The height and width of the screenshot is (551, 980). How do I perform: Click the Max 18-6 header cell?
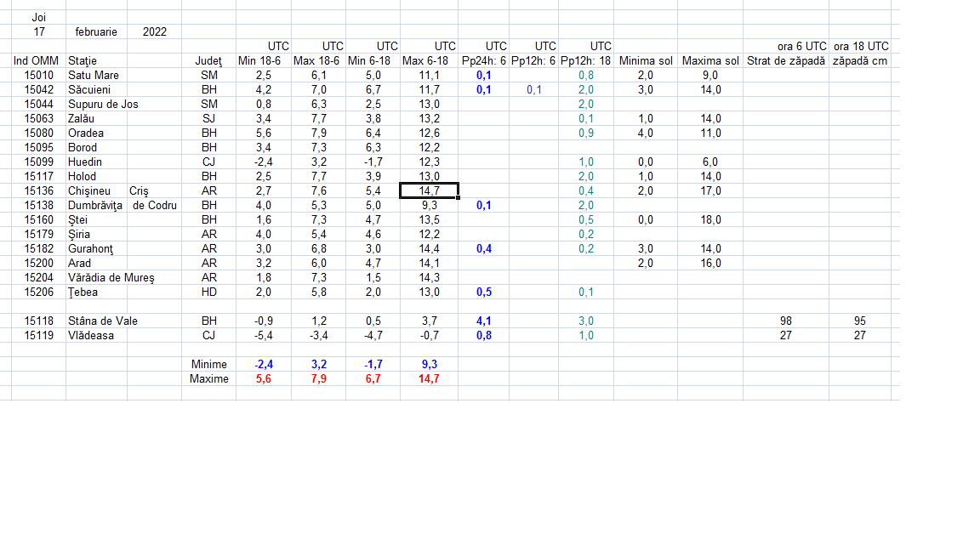tap(316, 60)
